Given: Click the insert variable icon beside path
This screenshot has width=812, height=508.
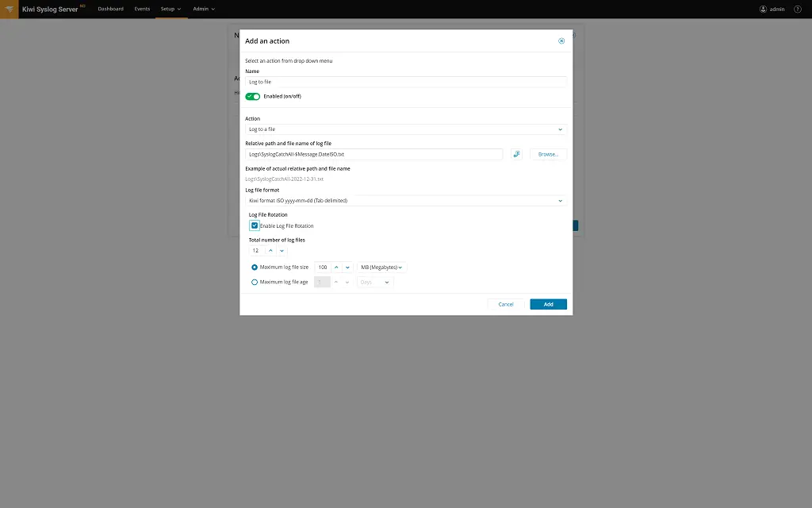Looking at the screenshot, I should point(516,154).
